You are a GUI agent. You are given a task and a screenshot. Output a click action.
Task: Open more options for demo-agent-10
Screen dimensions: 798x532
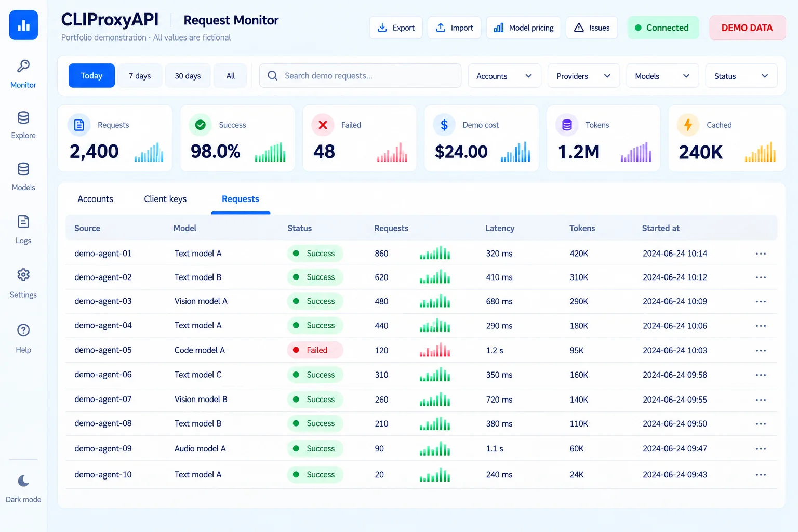[761, 475]
